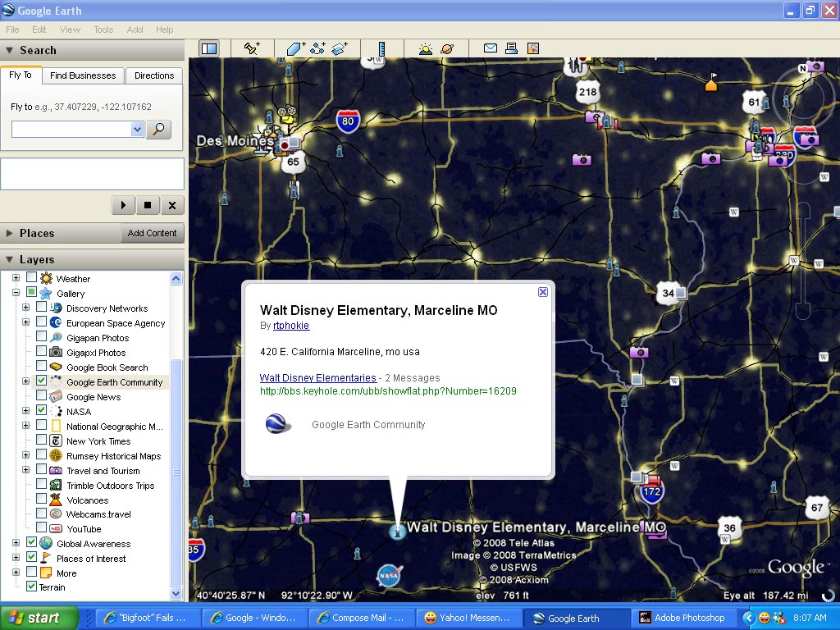Stop the tour with the stop button

tap(148, 205)
